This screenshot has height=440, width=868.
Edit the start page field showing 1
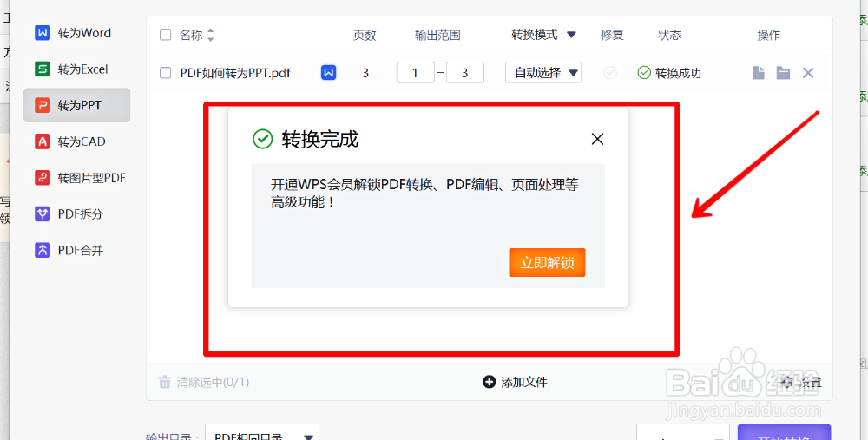[x=415, y=73]
